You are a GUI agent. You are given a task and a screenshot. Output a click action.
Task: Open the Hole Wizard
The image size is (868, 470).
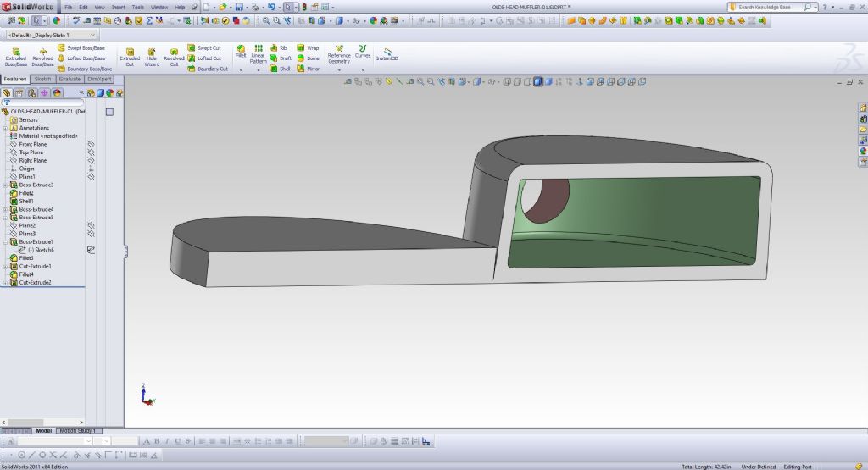pyautogui.click(x=152, y=57)
